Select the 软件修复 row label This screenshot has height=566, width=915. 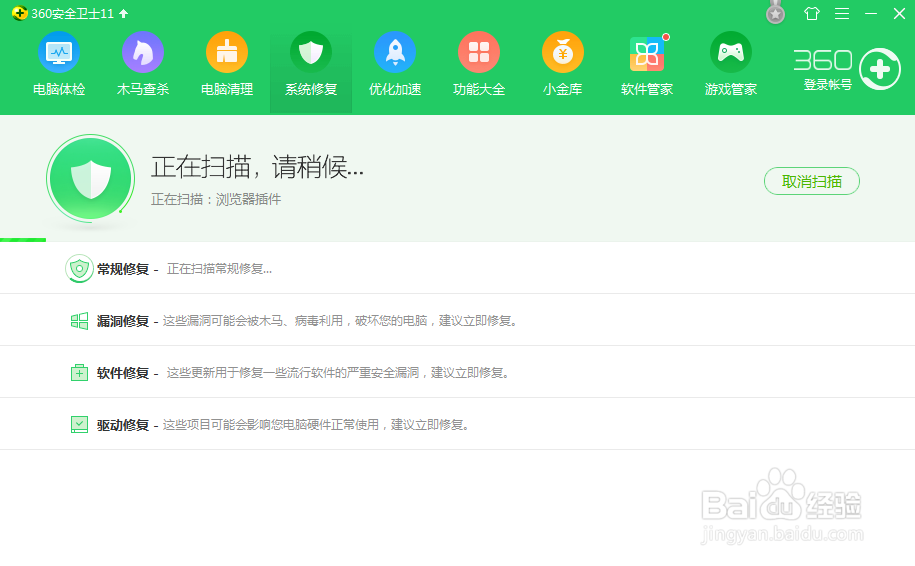coord(123,373)
